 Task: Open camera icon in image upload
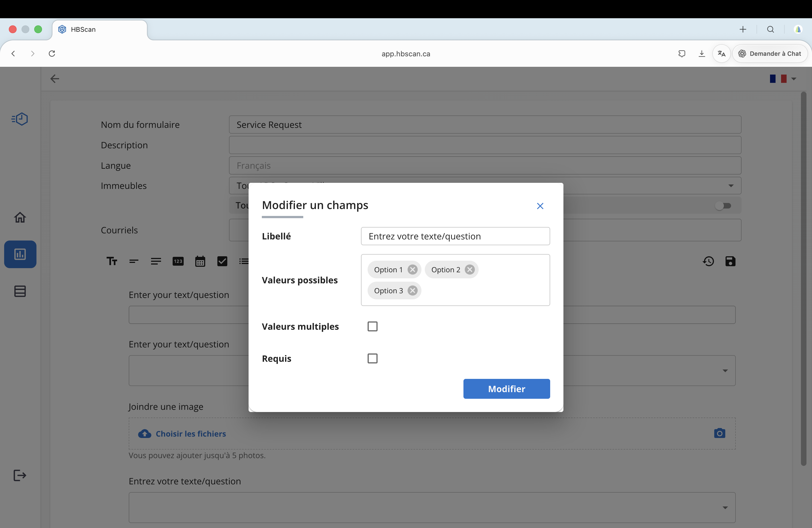click(x=719, y=433)
